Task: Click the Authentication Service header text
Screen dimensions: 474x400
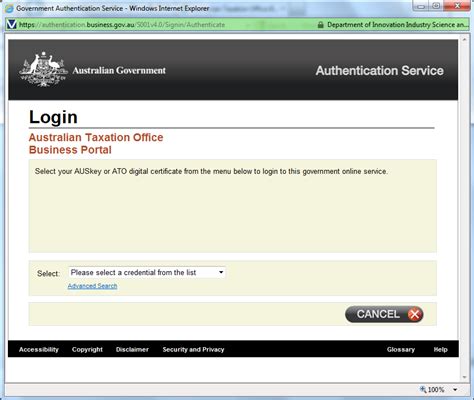Action: click(x=380, y=71)
